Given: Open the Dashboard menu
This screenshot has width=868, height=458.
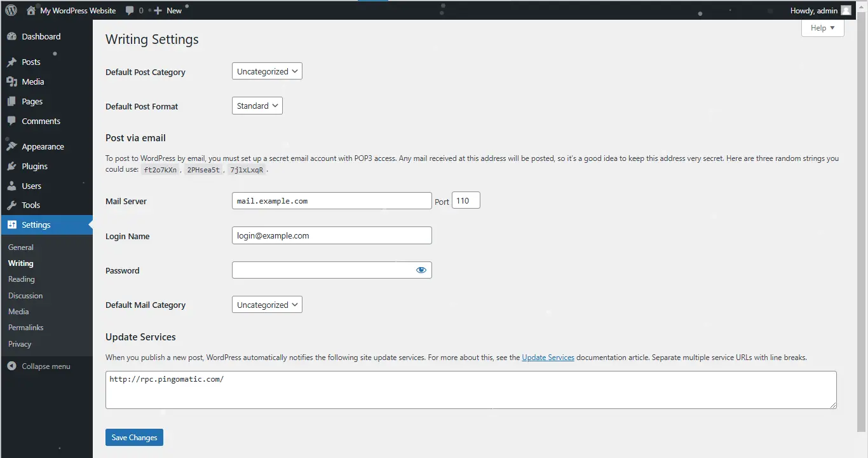Looking at the screenshot, I should pos(46,36).
